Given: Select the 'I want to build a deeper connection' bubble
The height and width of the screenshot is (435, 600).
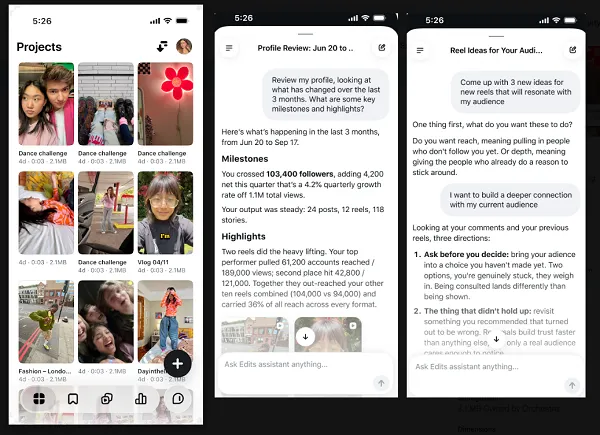Looking at the screenshot, I should tap(510, 200).
